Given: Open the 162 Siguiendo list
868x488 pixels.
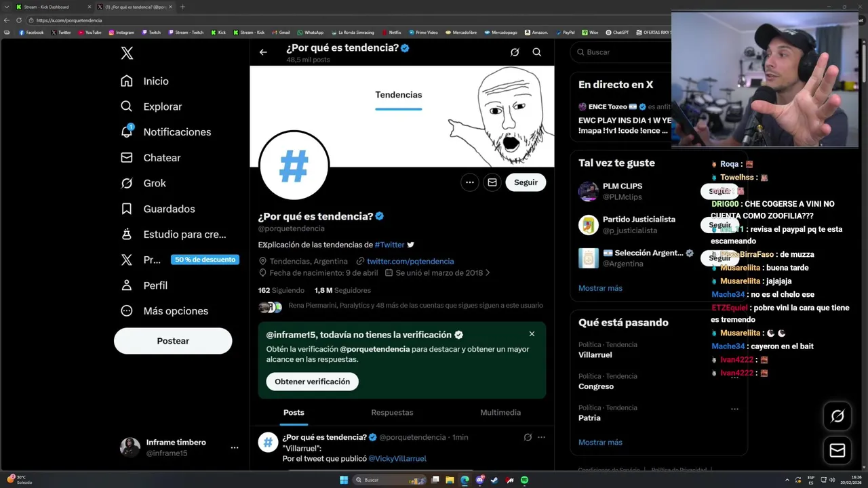Looking at the screenshot, I should coord(281,290).
